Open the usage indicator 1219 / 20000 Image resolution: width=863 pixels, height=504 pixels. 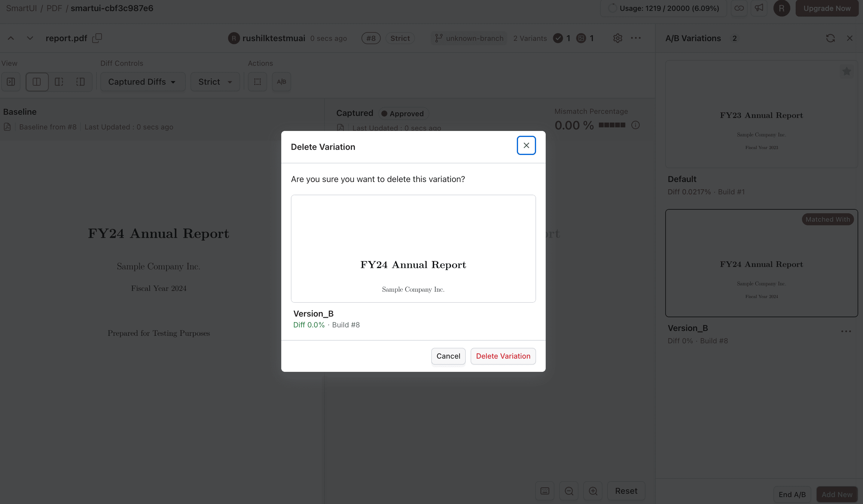[x=663, y=8]
